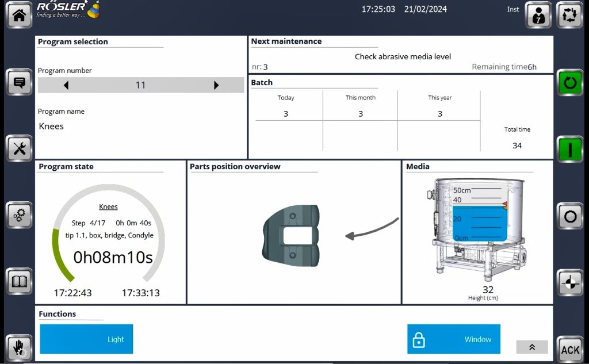This screenshot has width=589, height=364.
Task: Open the Home screen icon
Action: tap(19, 15)
